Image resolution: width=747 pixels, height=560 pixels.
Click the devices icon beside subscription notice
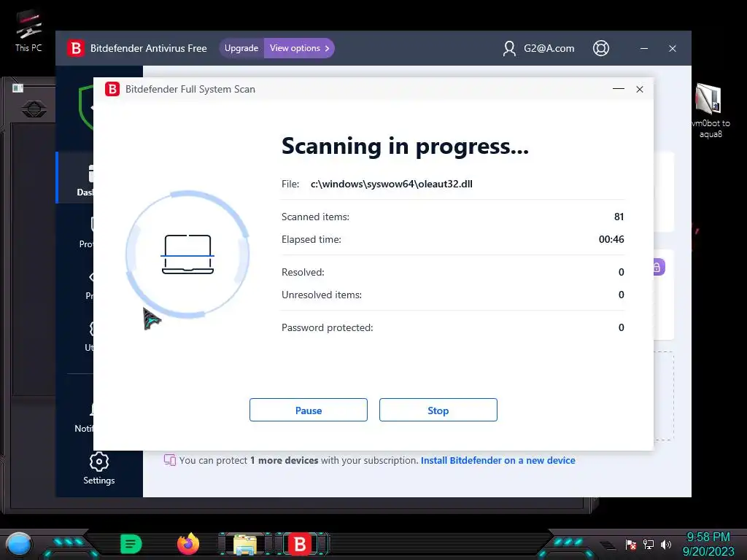[x=169, y=460]
